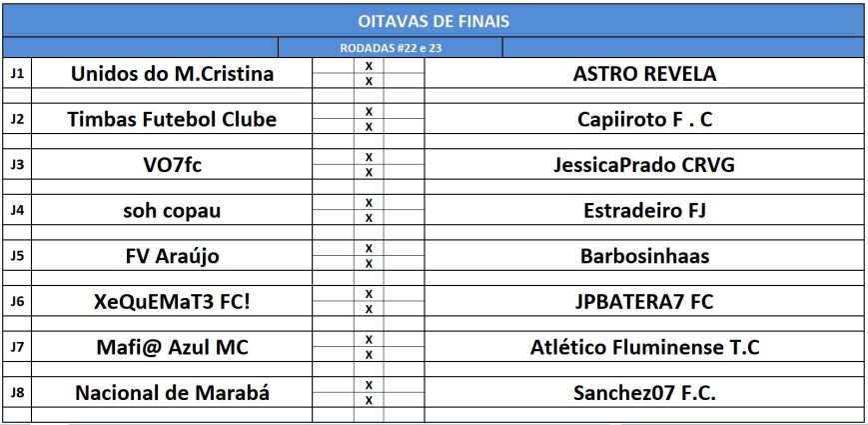Click the J1 match label cell
Image resolution: width=868 pixels, height=425 pixels.
[16, 74]
